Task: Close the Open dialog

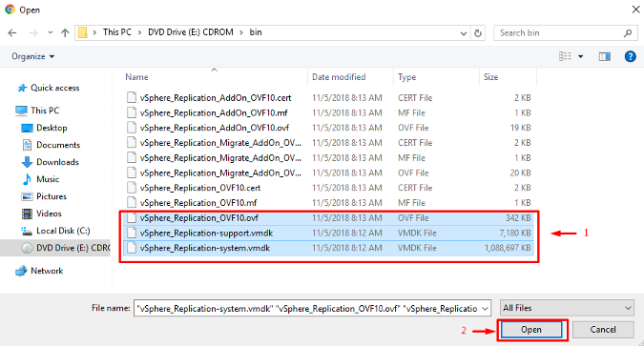Action: [x=635, y=10]
